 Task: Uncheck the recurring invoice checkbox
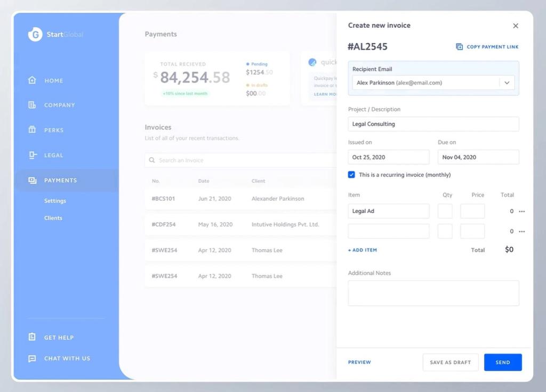click(x=351, y=175)
